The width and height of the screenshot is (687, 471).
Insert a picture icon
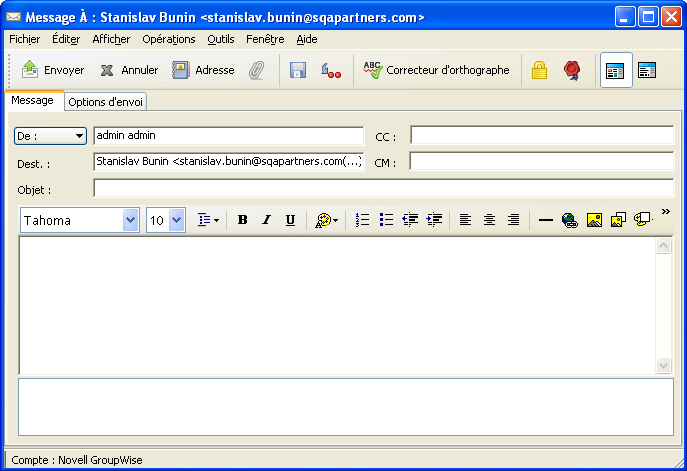[594, 220]
